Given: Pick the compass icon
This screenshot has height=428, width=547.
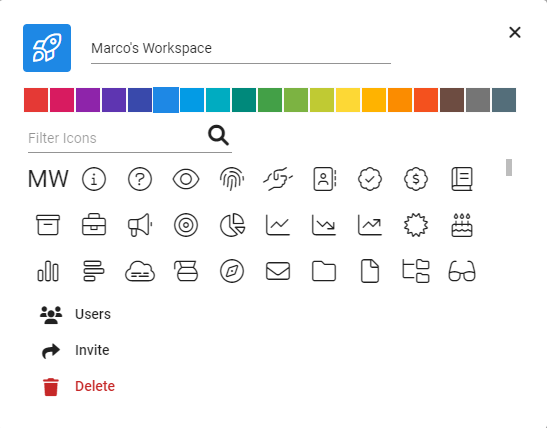Looking at the screenshot, I should [x=232, y=271].
